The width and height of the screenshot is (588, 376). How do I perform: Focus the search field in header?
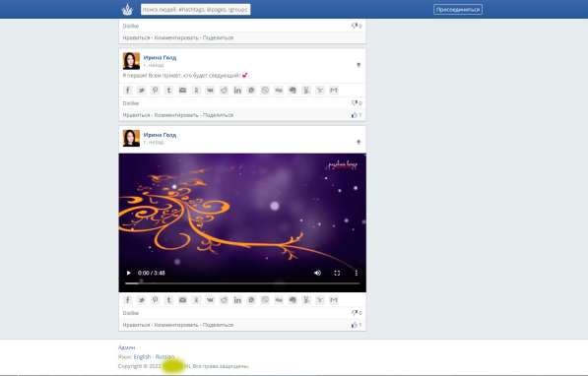tap(196, 10)
